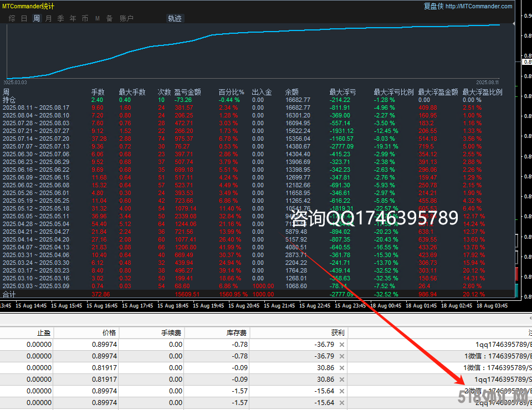Close the second 30.86 profit order
This screenshot has height=410, width=532.
click(x=342, y=380)
